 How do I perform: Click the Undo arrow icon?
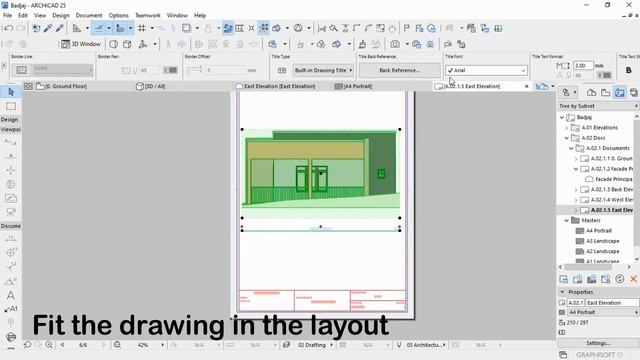tap(8, 28)
